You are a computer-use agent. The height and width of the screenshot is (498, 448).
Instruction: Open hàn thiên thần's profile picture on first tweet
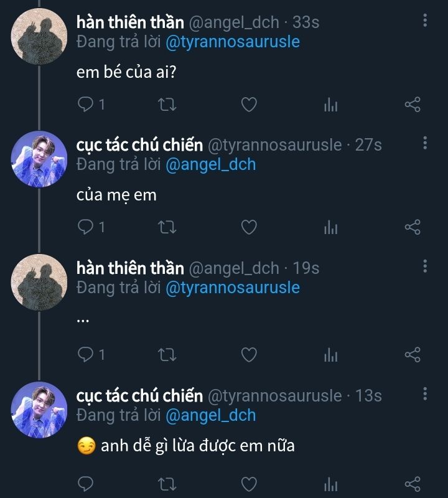pyautogui.click(x=39, y=36)
